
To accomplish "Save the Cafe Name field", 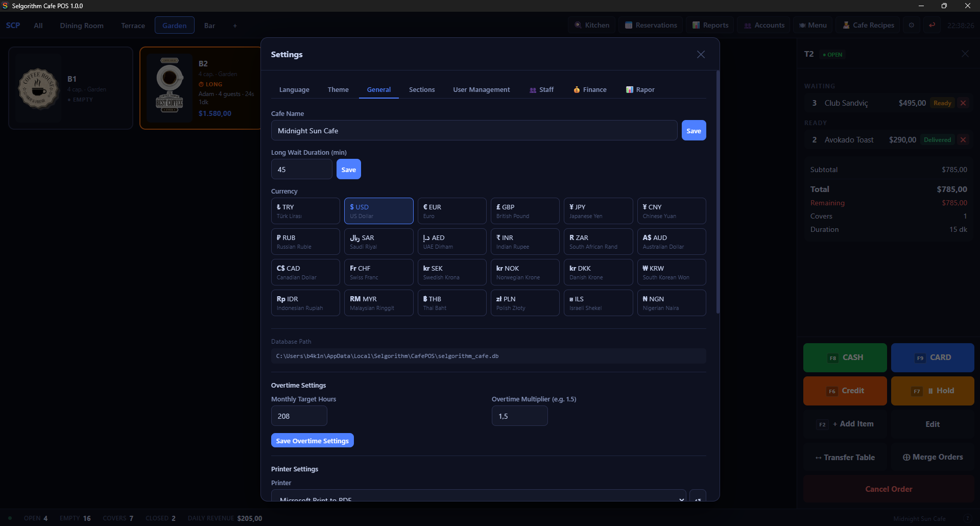I will click(694, 131).
